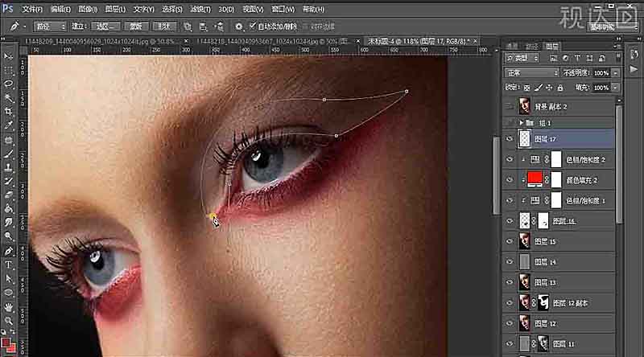Select the Zoom tool
The width and height of the screenshot is (644, 357).
tap(8, 320)
